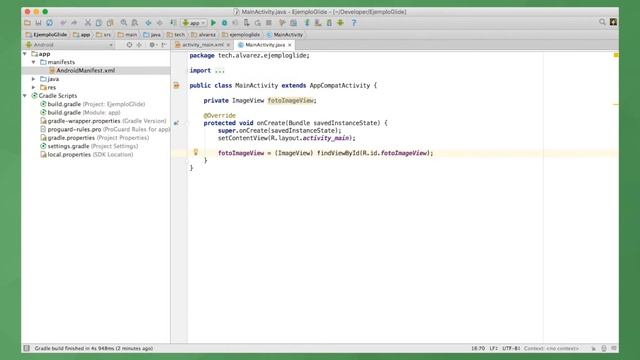Click the user avatar icon at top right

[x=613, y=22]
